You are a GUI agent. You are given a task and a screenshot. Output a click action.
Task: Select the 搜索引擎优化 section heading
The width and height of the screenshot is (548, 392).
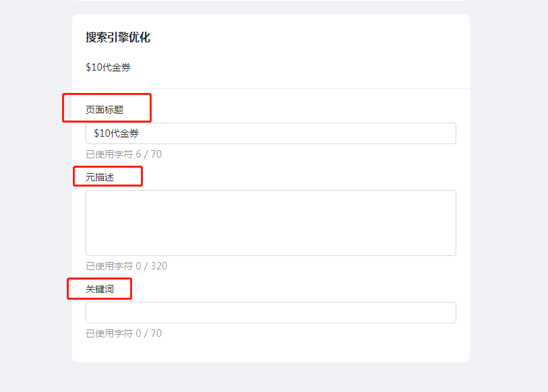coord(118,38)
